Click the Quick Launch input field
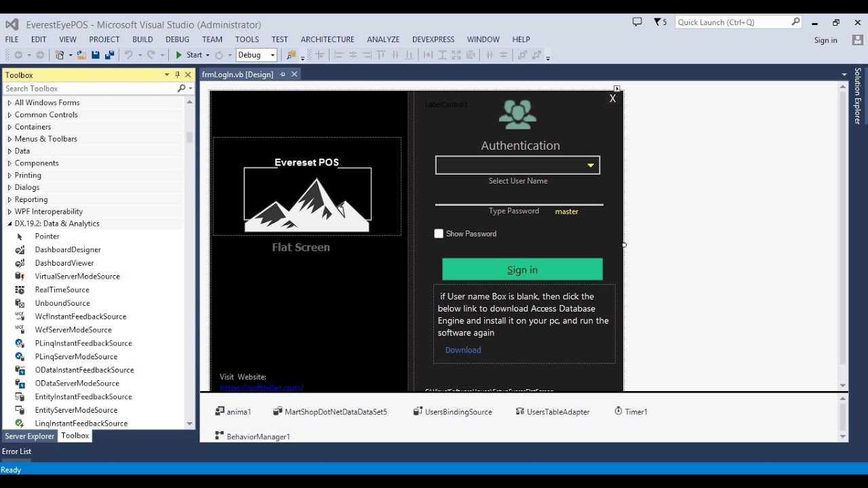868x488 pixels. click(733, 22)
